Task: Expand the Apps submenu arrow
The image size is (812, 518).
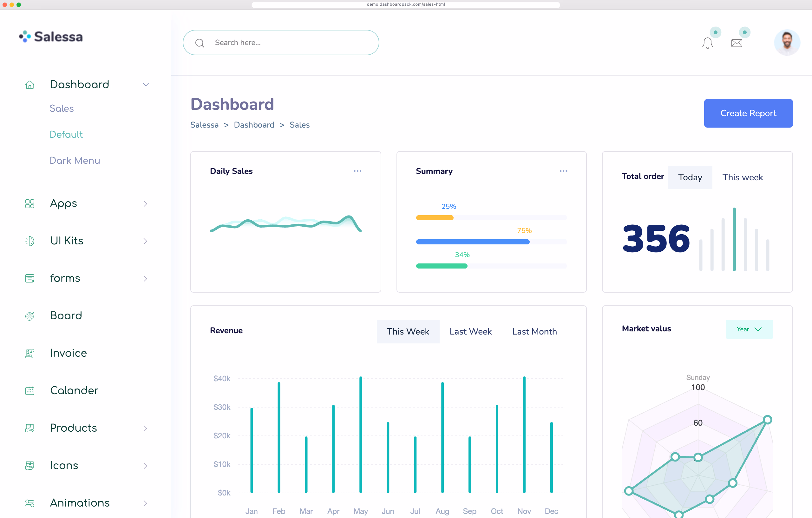Action: tap(145, 204)
